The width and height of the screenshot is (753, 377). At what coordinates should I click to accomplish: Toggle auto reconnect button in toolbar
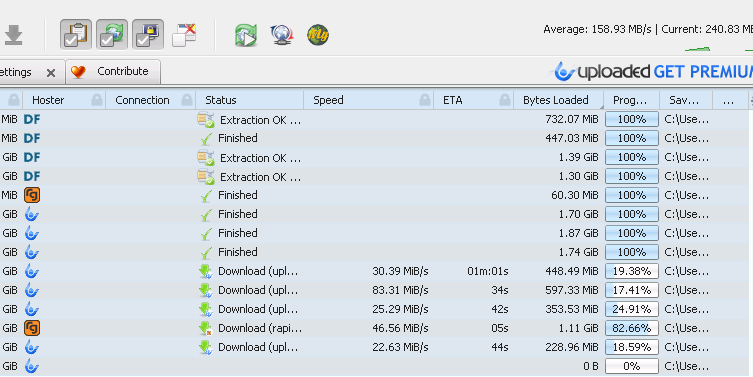pos(112,35)
